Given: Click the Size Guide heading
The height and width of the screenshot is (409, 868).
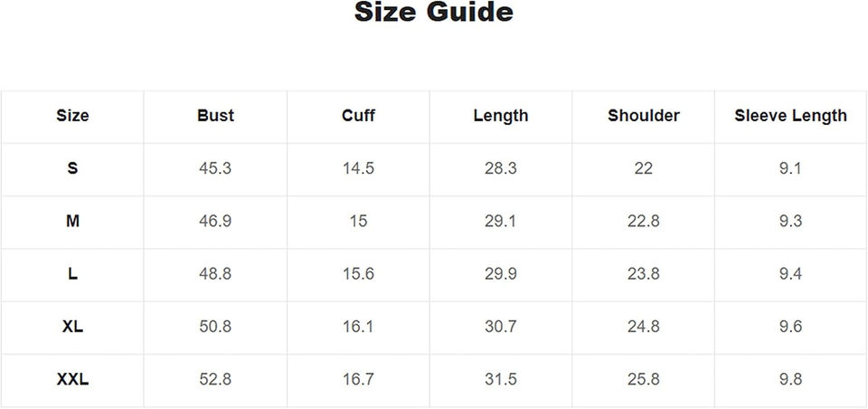Looking at the screenshot, I should [433, 13].
